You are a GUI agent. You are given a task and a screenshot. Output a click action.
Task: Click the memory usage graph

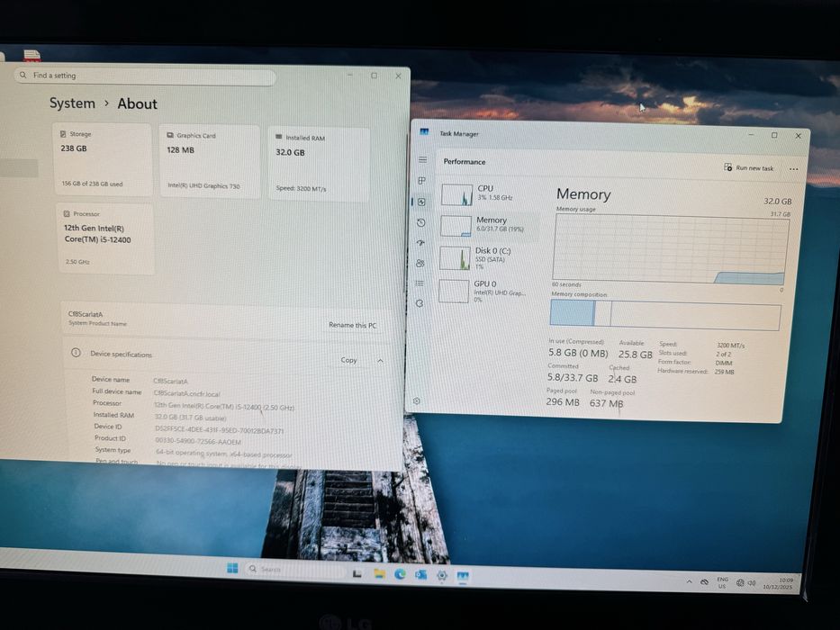coord(670,248)
